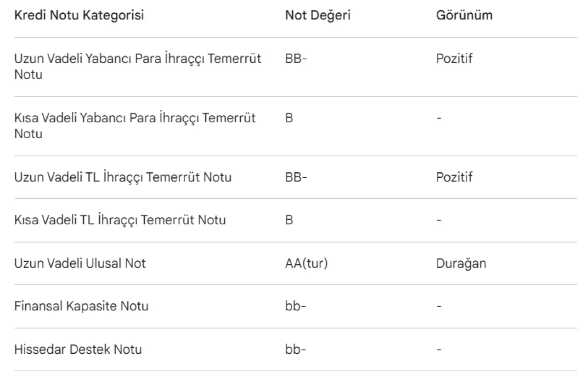Viewport: 588px width, 390px height.
Task: Select BB- rating in Uzun Vadeli TL row
Action: tap(295, 177)
